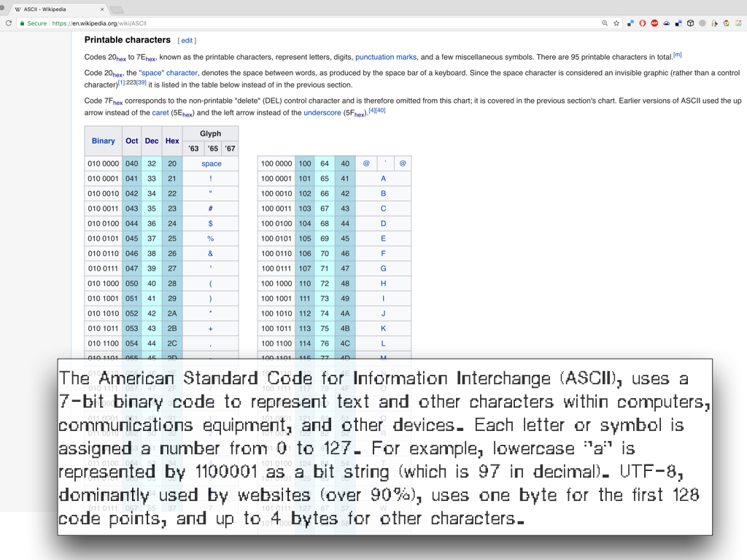This screenshot has height=560, width=747.
Task: Open the gray globe extension icon
Action: 703,23
